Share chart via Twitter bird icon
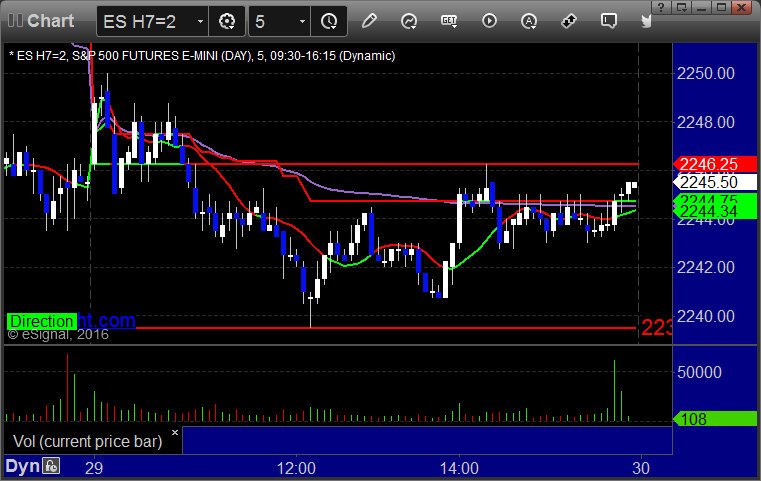Image resolution: width=761 pixels, height=481 pixels. tap(646, 21)
